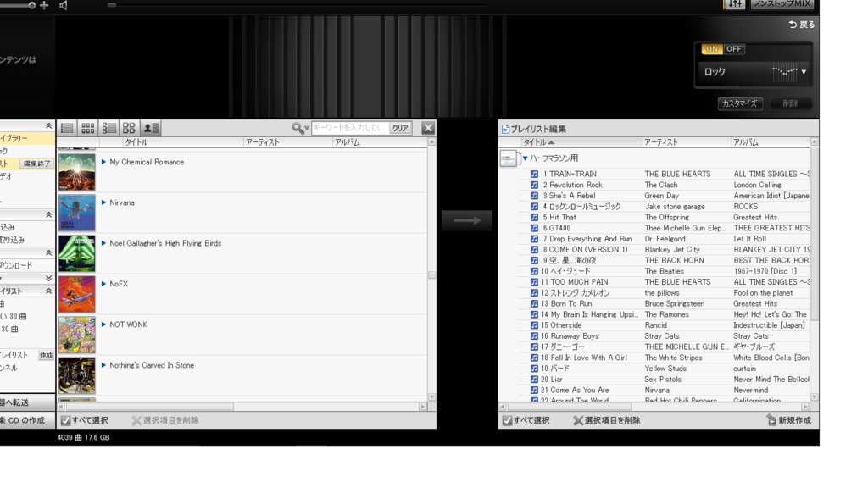Click music note icon for TRAIN-TRAIN
The width and height of the screenshot is (868, 488).
click(x=534, y=174)
